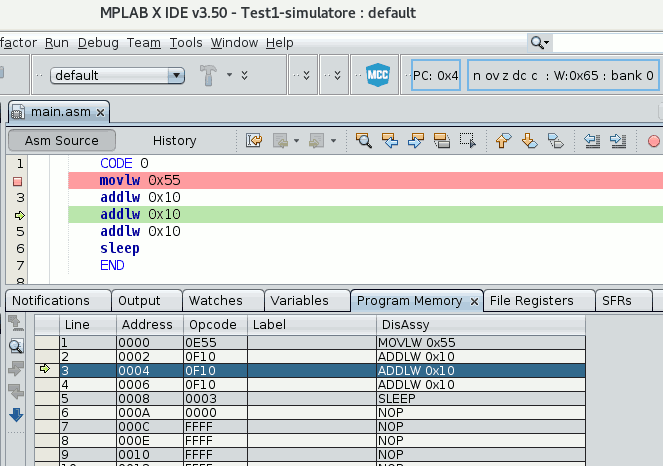Click the search field in menu bar
663x466 pixels.
[x=606, y=42]
